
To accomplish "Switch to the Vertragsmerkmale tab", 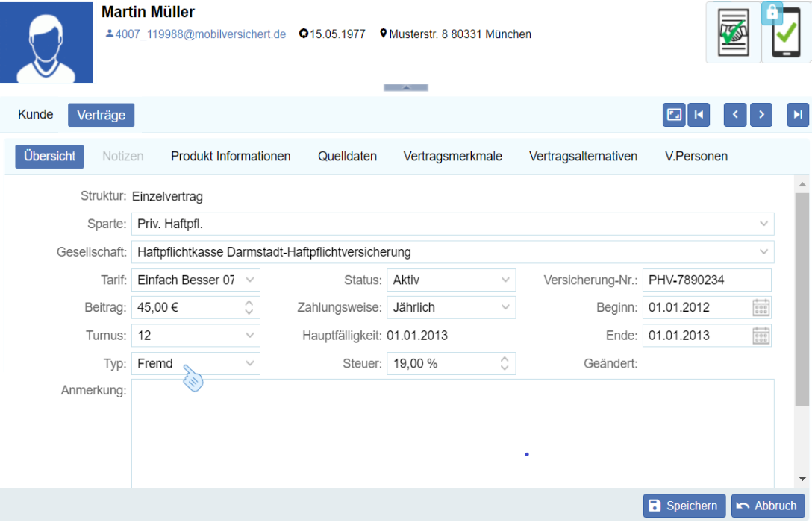I will 452,157.
